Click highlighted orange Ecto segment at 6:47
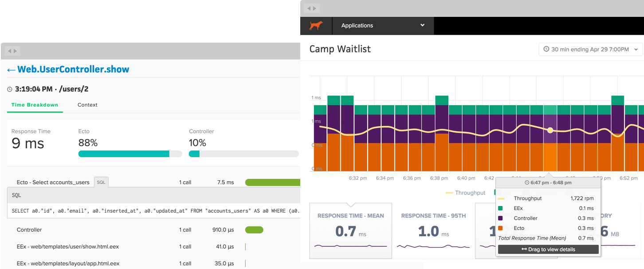 (550, 157)
